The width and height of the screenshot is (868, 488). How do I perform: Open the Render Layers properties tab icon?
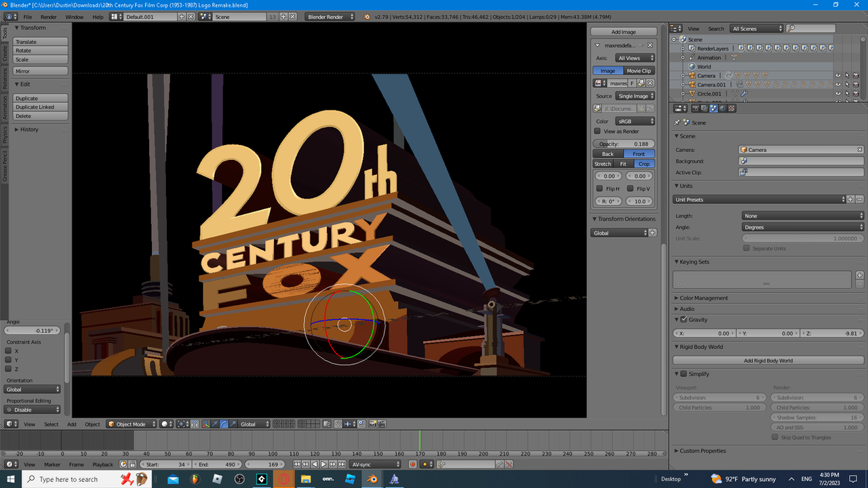click(x=704, y=108)
